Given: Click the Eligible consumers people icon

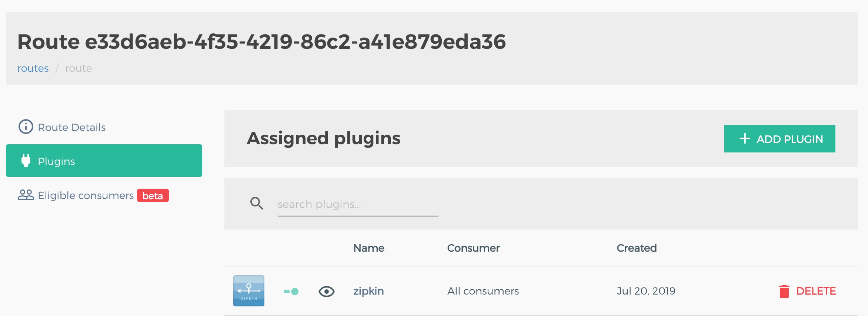Looking at the screenshot, I should [26, 195].
